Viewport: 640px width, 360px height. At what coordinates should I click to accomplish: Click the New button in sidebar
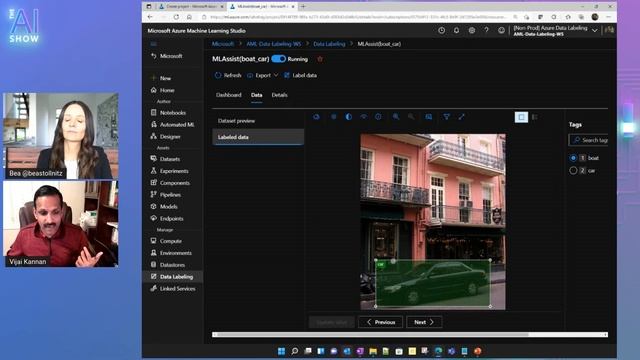161,78
